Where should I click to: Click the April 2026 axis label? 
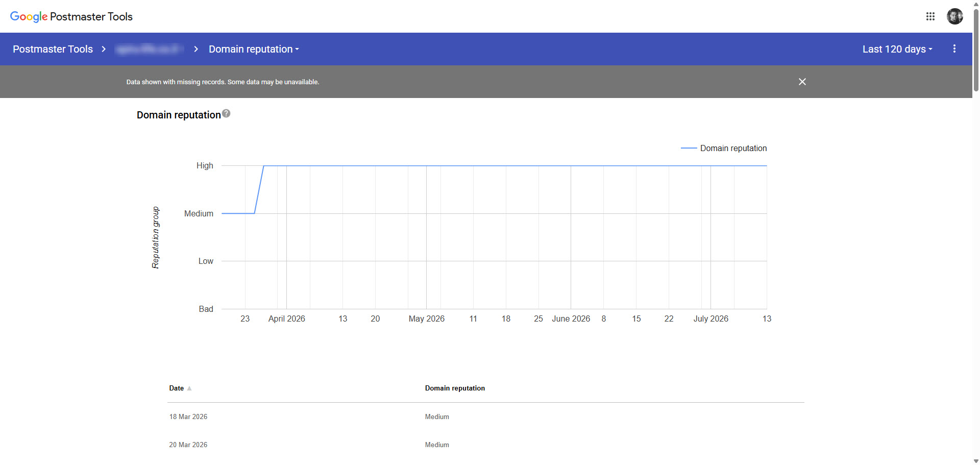(x=286, y=319)
